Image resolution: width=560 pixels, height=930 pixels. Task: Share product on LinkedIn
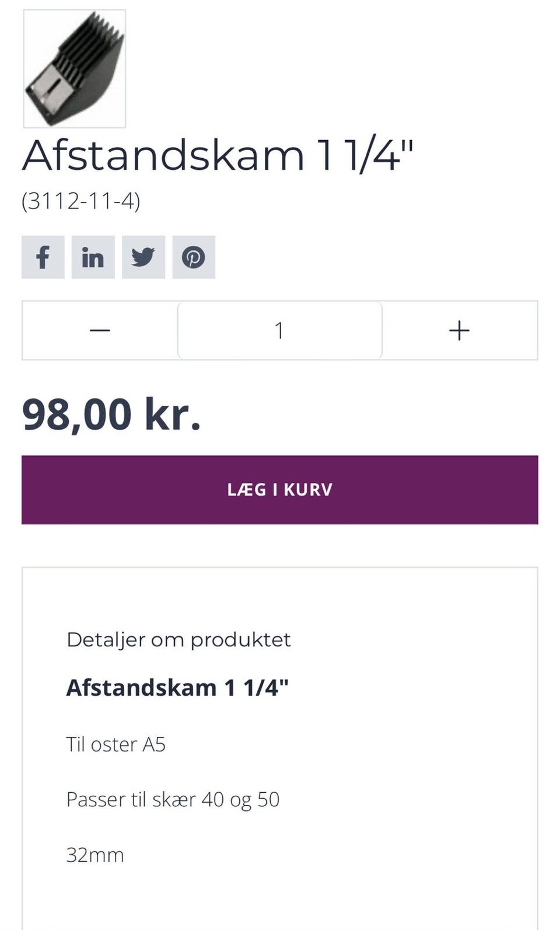(x=93, y=257)
